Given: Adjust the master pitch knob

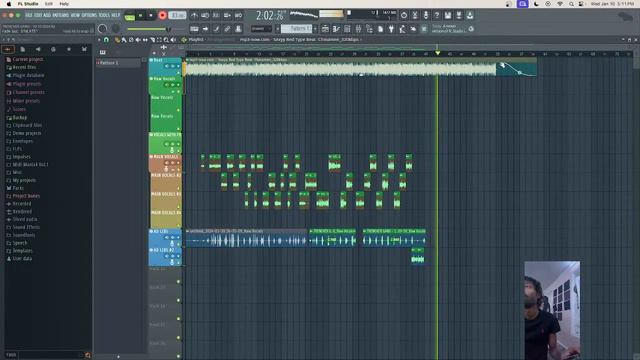Looking at the screenshot, I should [x=116, y=29].
